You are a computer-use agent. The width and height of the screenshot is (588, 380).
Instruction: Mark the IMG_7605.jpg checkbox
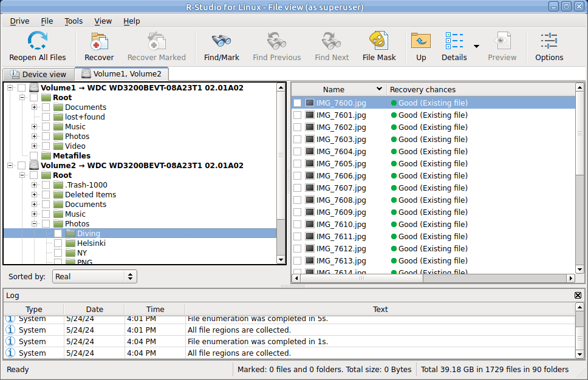(x=298, y=163)
